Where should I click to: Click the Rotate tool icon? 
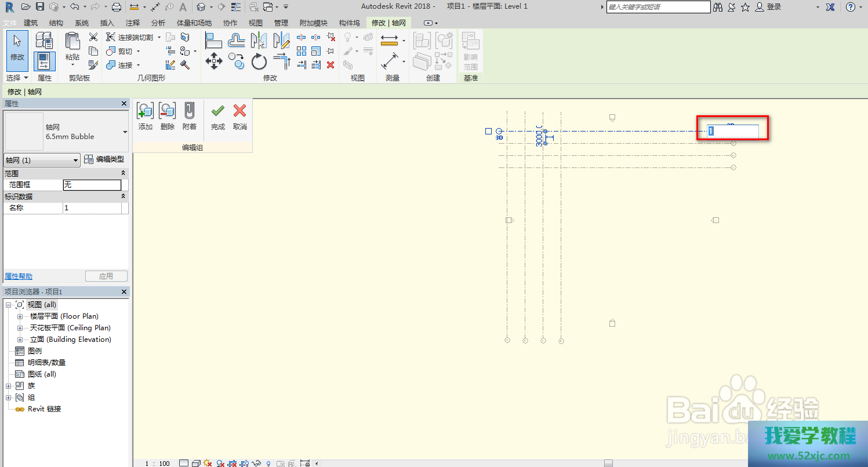click(259, 61)
